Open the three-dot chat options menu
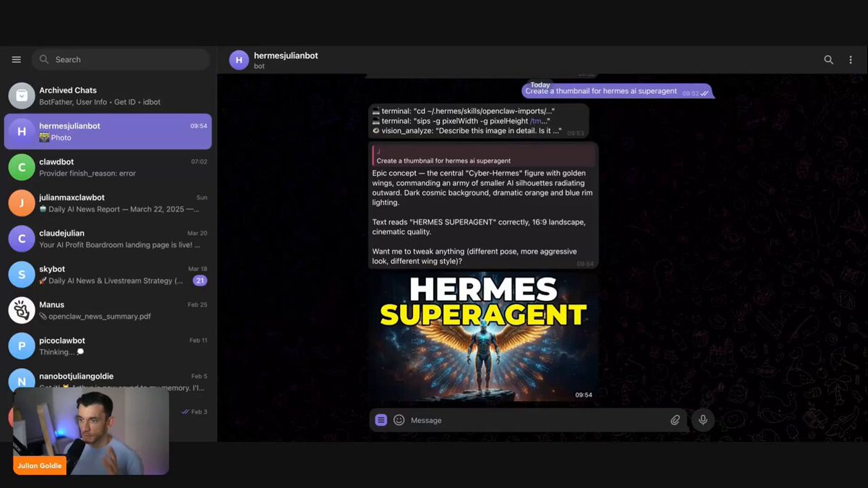868x488 pixels. click(851, 60)
